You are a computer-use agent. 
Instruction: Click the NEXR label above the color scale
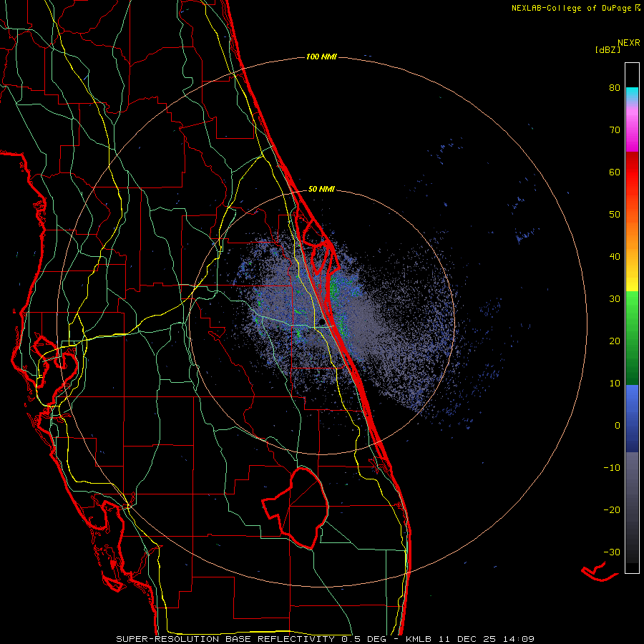coord(629,43)
